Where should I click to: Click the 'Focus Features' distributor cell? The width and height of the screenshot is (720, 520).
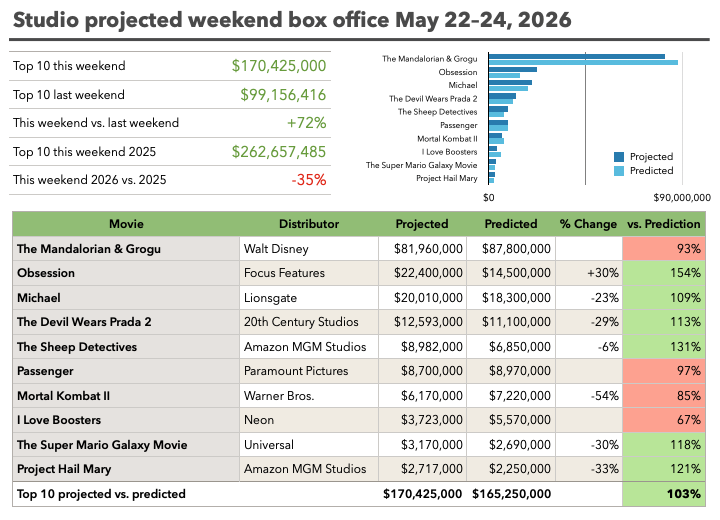(309, 273)
